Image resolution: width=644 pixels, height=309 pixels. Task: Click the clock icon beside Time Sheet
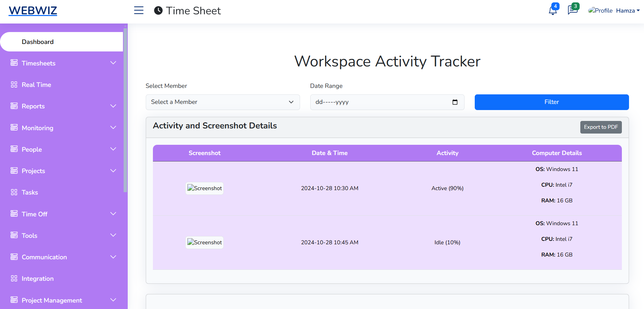(158, 10)
